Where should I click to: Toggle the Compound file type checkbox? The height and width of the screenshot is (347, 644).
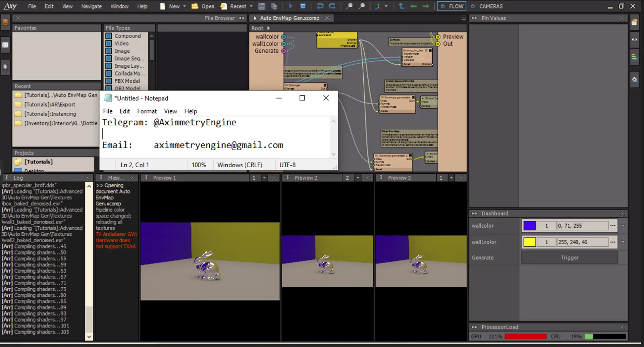click(109, 36)
